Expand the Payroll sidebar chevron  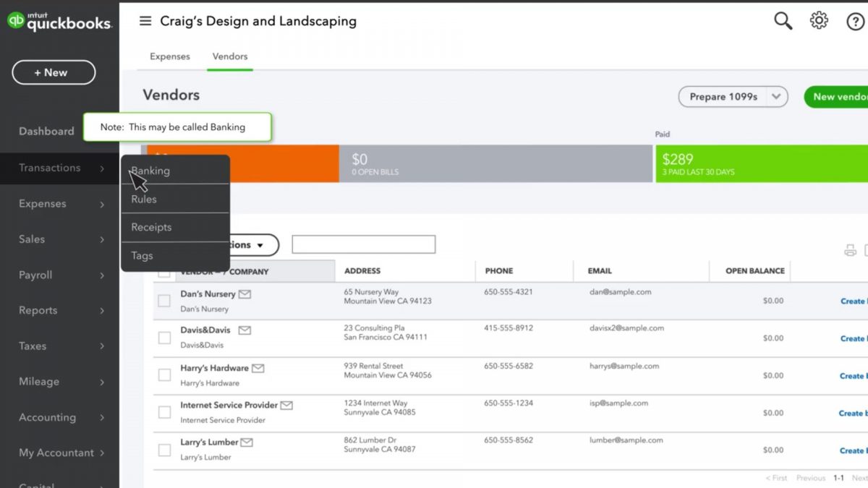coord(102,275)
